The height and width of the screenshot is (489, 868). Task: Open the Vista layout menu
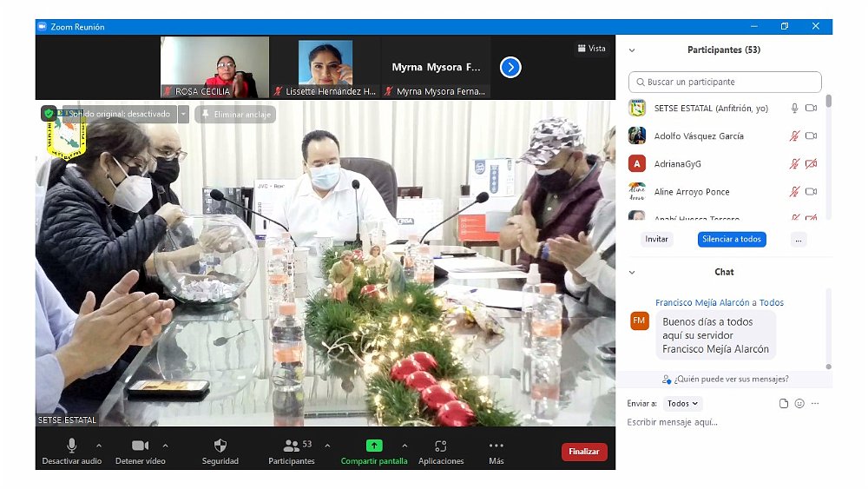[591, 49]
